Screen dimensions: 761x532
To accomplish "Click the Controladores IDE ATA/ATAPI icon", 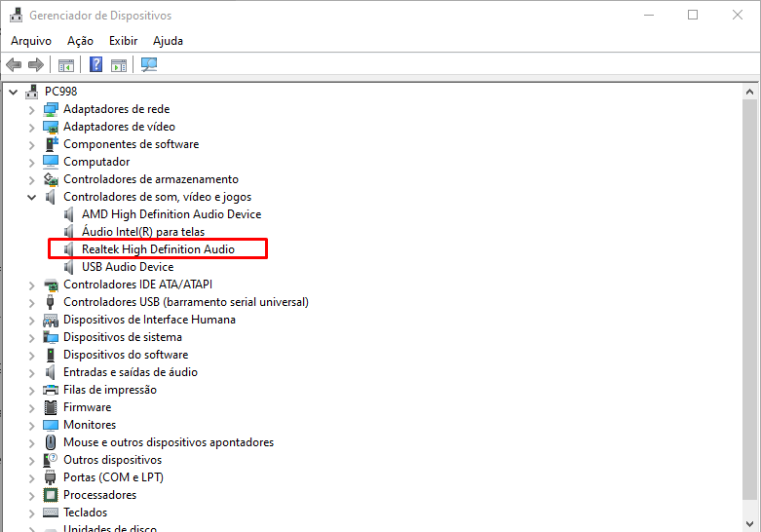I will [51, 285].
